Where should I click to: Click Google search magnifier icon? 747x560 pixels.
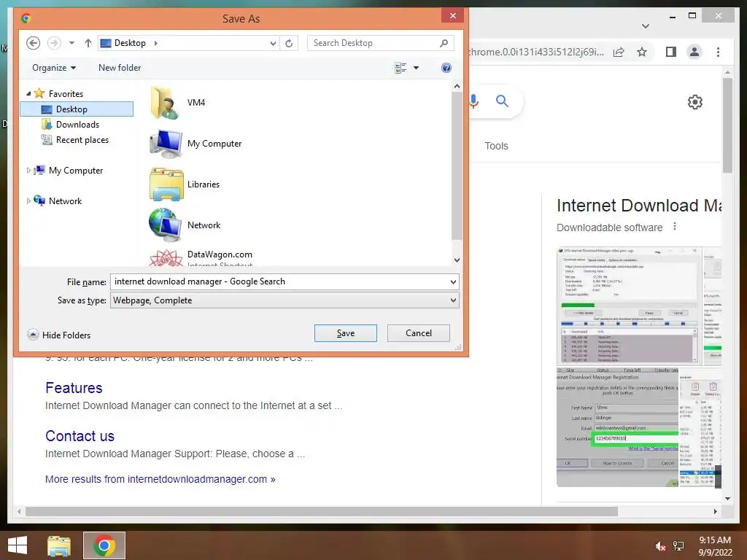point(502,101)
